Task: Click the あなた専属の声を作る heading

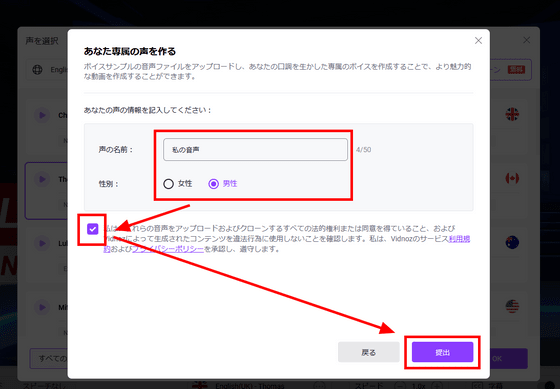Action: 130,51
